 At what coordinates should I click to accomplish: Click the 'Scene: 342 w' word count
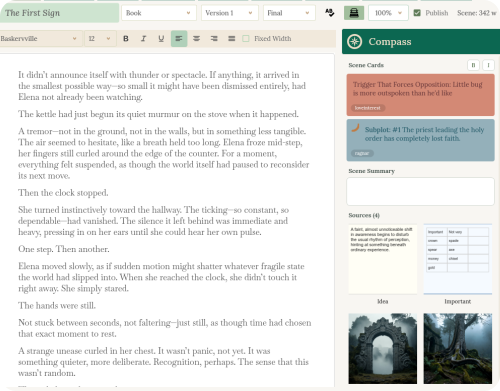pos(477,13)
